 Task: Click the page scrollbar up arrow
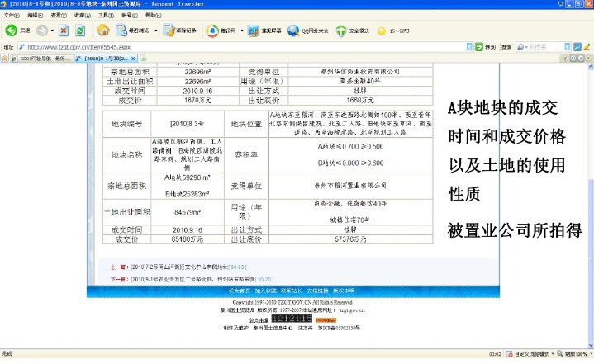pyautogui.click(x=591, y=67)
